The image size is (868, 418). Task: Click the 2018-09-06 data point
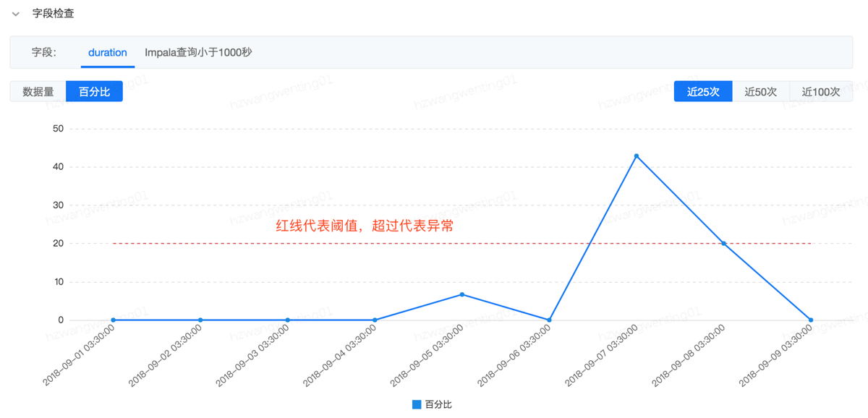tap(550, 320)
